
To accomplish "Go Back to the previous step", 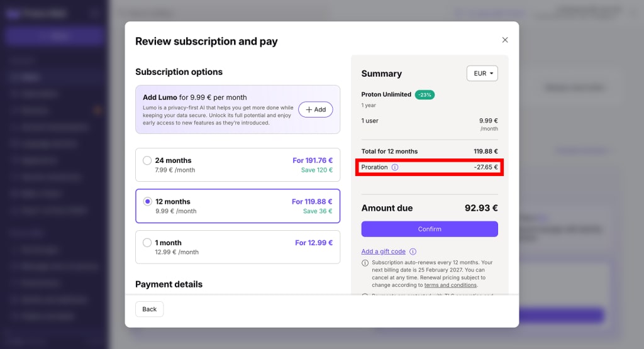I will tap(150, 309).
